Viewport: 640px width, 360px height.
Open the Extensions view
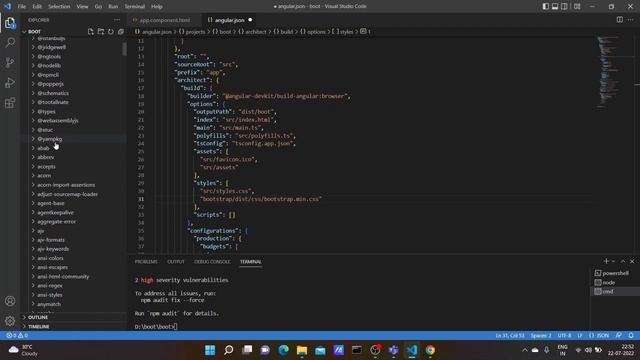(10, 103)
